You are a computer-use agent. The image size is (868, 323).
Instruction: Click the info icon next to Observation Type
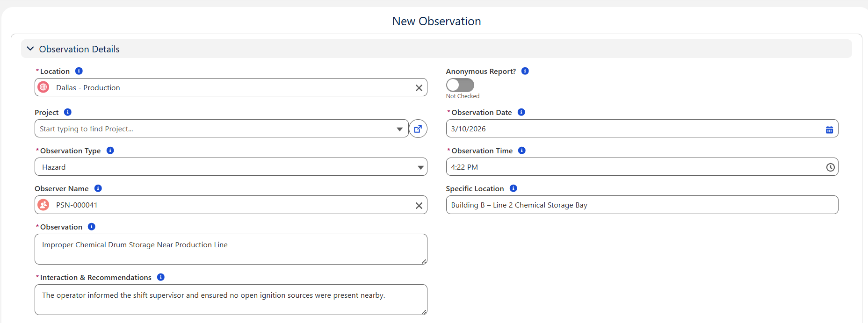110,151
